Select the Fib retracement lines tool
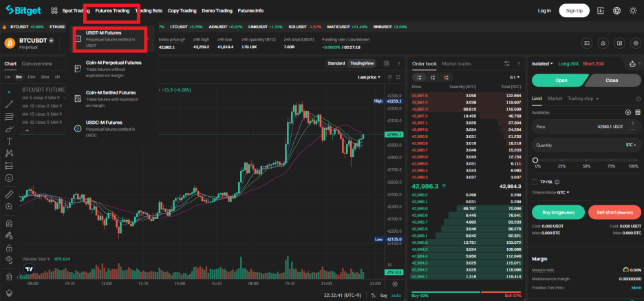644x301 pixels. (x=9, y=117)
